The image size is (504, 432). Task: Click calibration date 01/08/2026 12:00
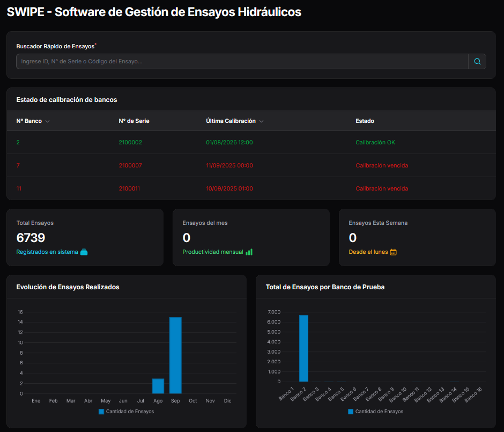(x=229, y=142)
